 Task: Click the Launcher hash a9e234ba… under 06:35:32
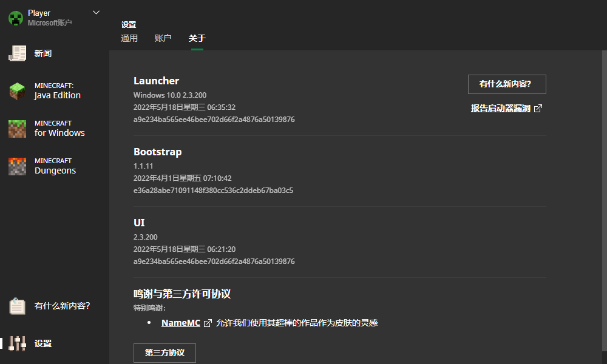[214, 120]
